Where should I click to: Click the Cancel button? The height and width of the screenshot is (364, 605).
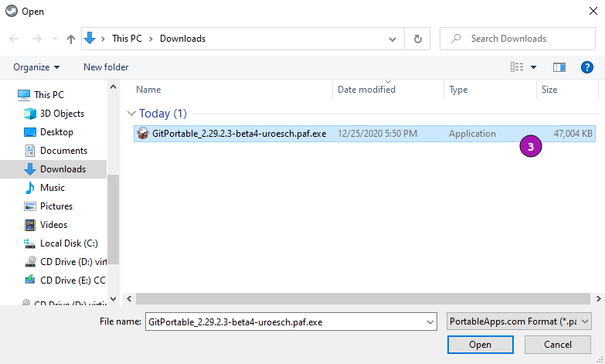tap(558, 345)
